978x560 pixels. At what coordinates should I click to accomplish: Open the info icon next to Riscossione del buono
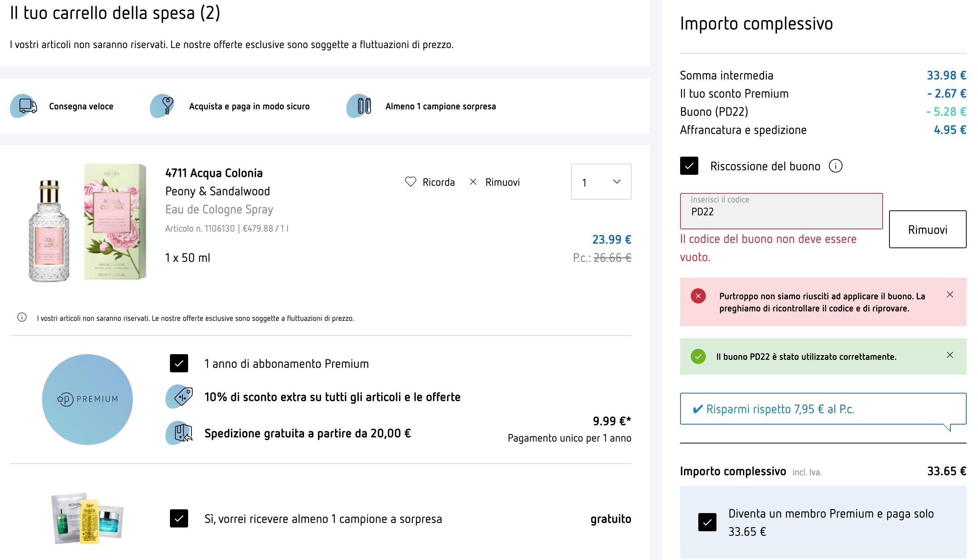coord(835,166)
